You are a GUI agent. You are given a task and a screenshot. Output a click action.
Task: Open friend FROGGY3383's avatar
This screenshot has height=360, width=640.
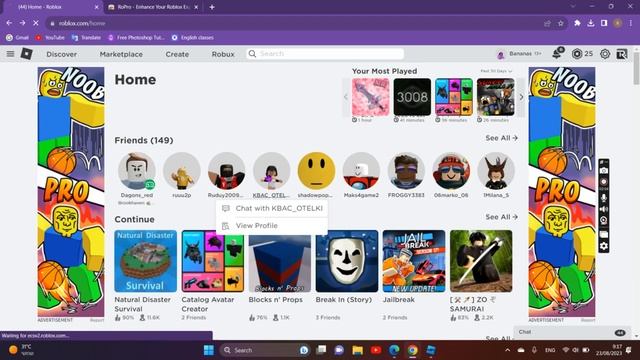point(406,171)
